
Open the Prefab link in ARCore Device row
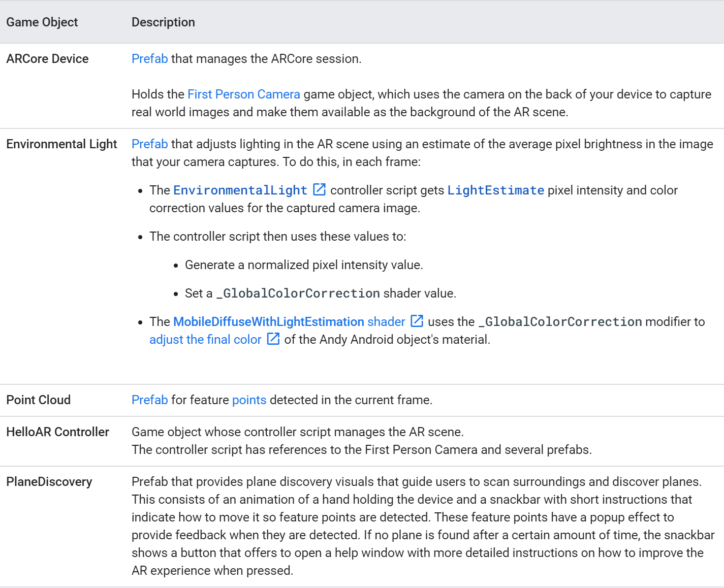[x=149, y=59]
